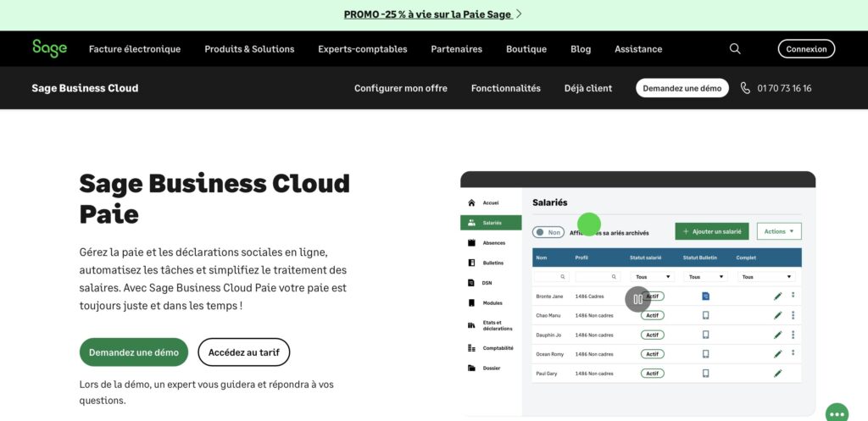868x421 pixels.
Task: Open the three-dot menu for Bronte Jane
Action: [x=793, y=296]
